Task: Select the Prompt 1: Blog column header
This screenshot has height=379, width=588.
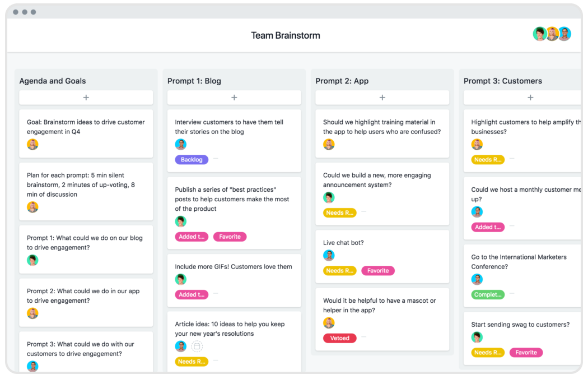Action: click(x=194, y=81)
